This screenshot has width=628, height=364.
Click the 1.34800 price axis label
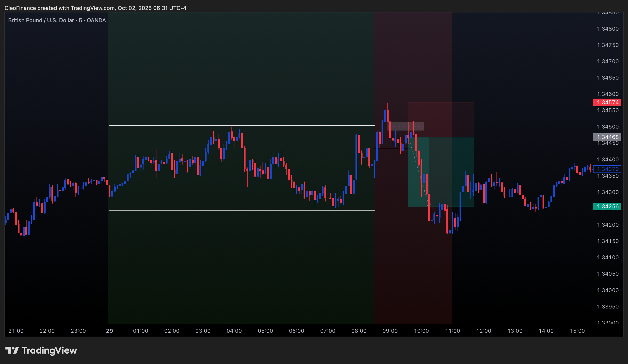click(608, 29)
